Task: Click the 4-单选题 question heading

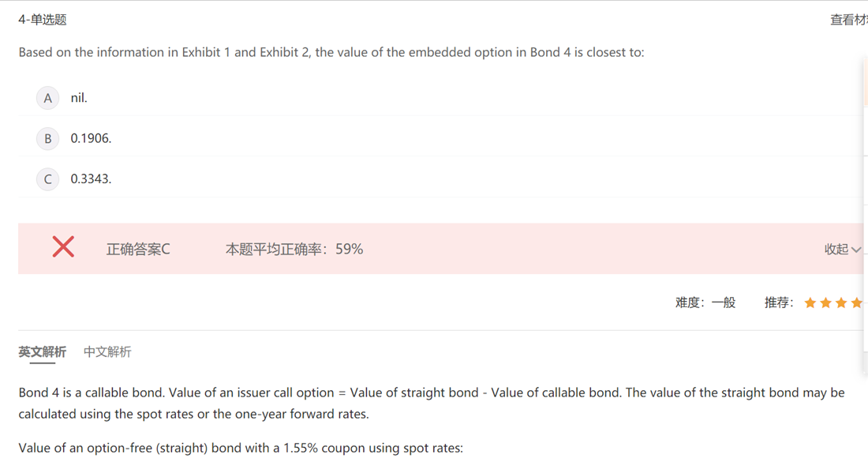Action: tap(43, 20)
